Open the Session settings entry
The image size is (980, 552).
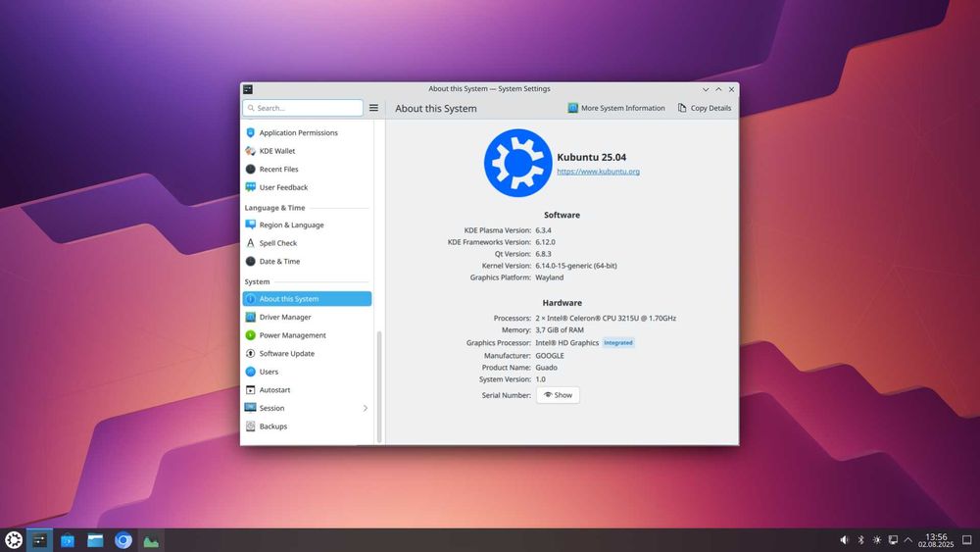point(307,408)
